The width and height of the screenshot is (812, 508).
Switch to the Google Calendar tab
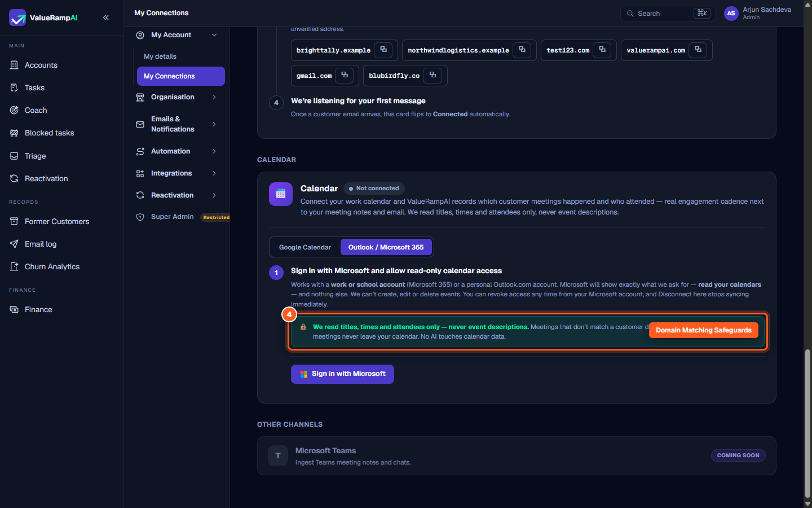305,247
